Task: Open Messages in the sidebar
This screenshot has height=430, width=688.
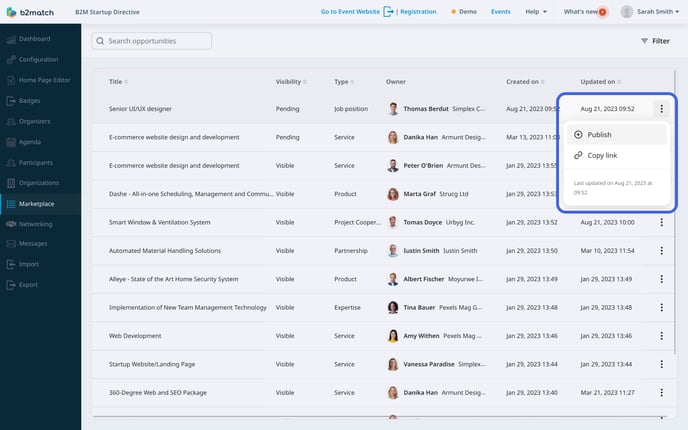Action: (27, 244)
